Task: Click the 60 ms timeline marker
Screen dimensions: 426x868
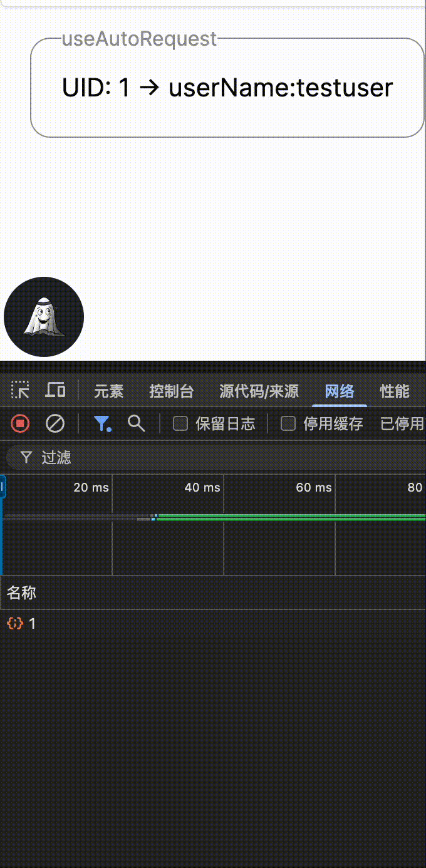Action: tap(314, 487)
